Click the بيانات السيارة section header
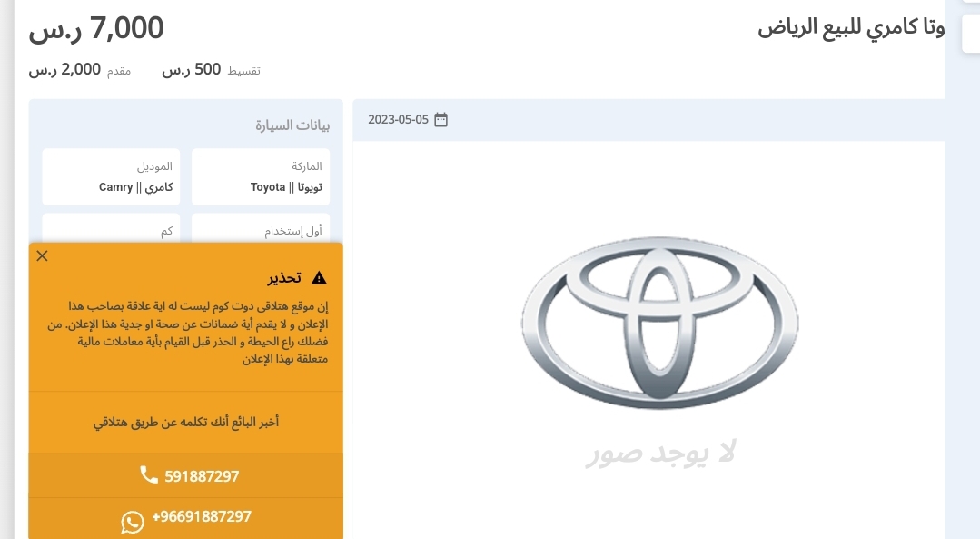This screenshot has height=539, width=980. pyautogui.click(x=292, y=125)
